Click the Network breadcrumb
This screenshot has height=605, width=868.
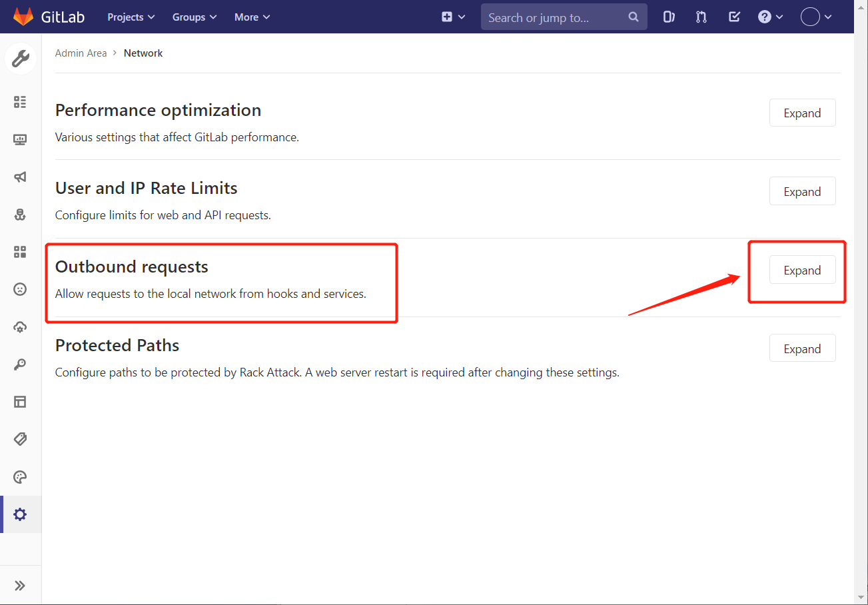143,53
